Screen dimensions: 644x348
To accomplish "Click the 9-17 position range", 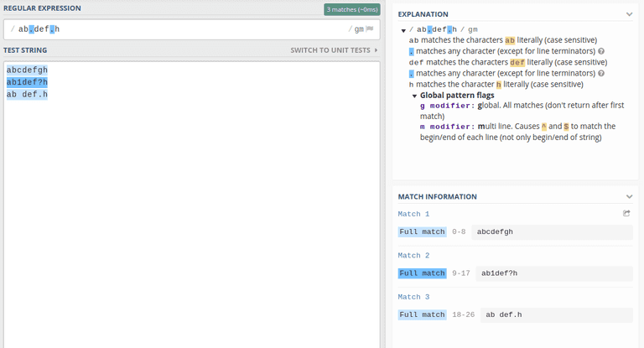I will [x=461, y=273].
